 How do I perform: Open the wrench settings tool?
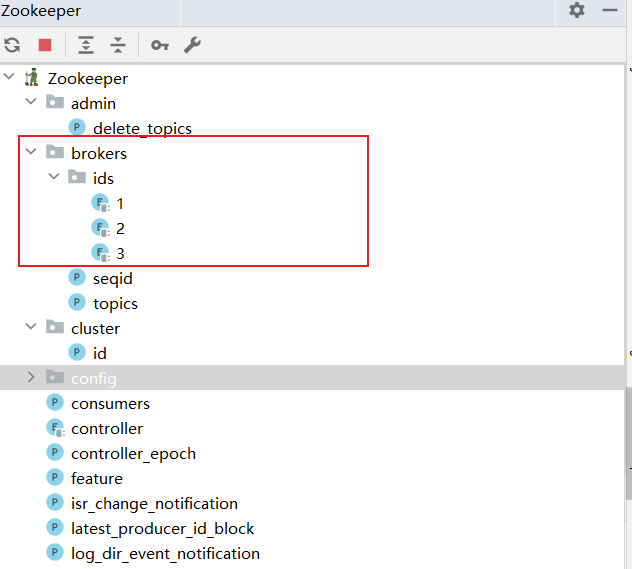click(192, 45)
